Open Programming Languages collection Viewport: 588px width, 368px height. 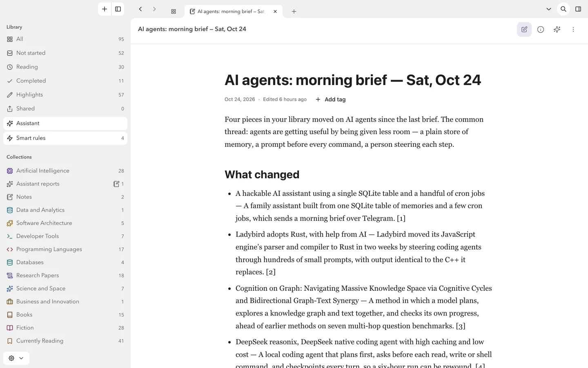coord(65,249)
